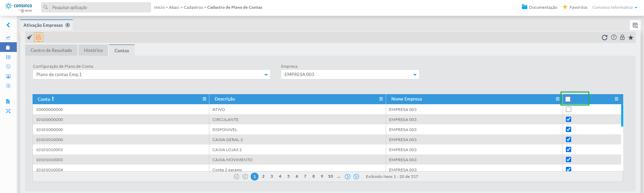This screenshot has height=193, width=644.
Task: Click the padlock icon in toolbar
Action: (622, 37)
